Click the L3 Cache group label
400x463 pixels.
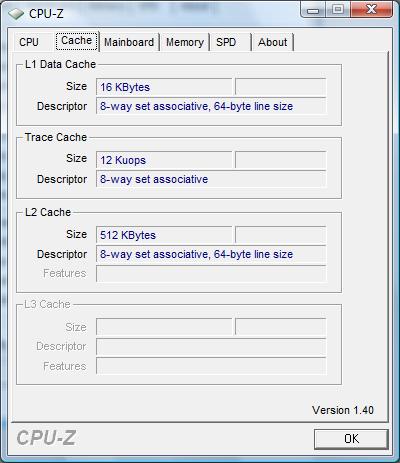point(48,304)
